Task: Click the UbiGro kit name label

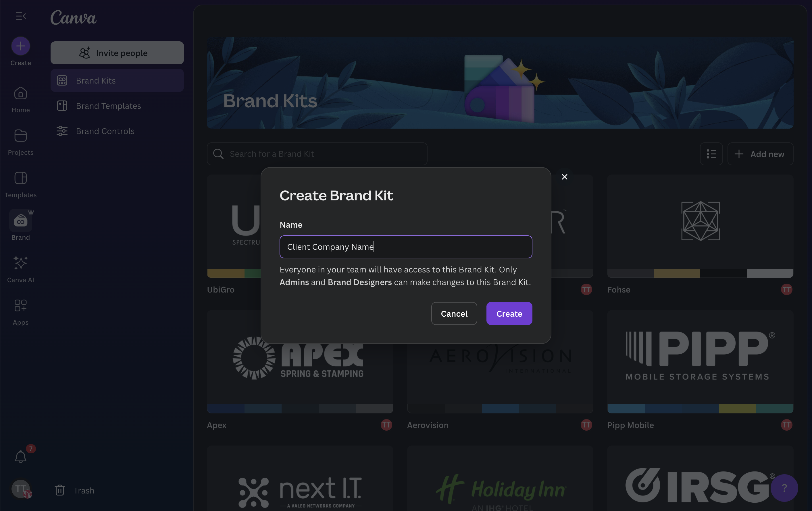Action: (x=221, y=290)
